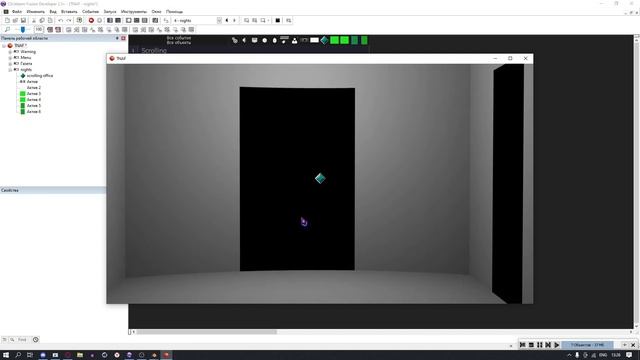Open the Вставить menu
The width and height of the screenshot is (640, 360).
(69, 12)
